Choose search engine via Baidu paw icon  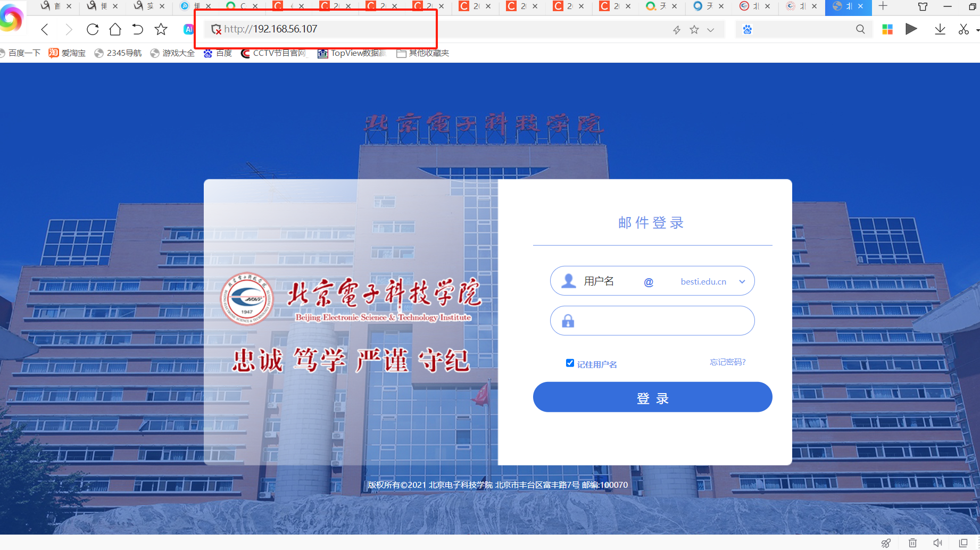tap(748, 30)
